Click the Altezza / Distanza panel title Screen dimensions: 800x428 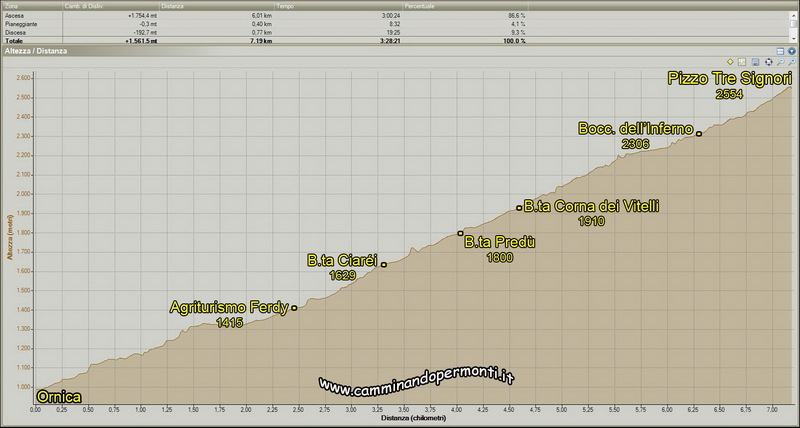36,51
